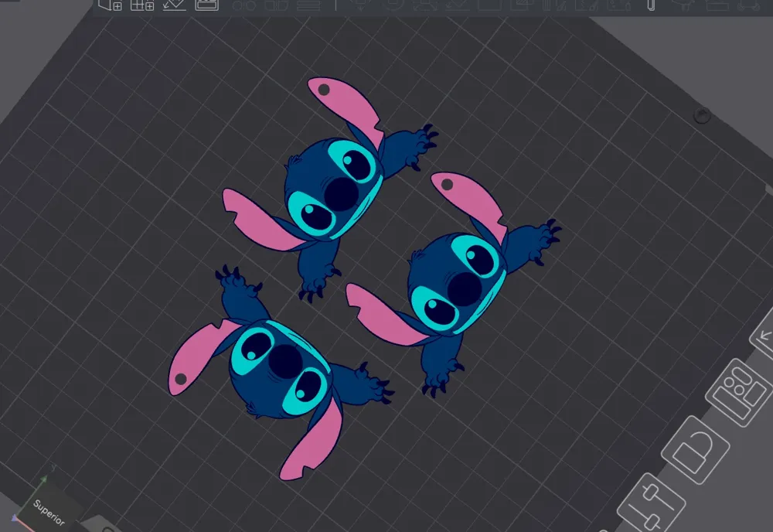
Task: Click the Arrange all objects toolbar icon
Action: [206, 5]
